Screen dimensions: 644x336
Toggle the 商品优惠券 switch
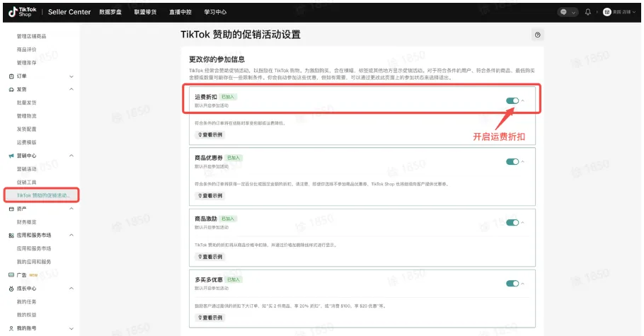pyautogui.click(x=512, y=161)
